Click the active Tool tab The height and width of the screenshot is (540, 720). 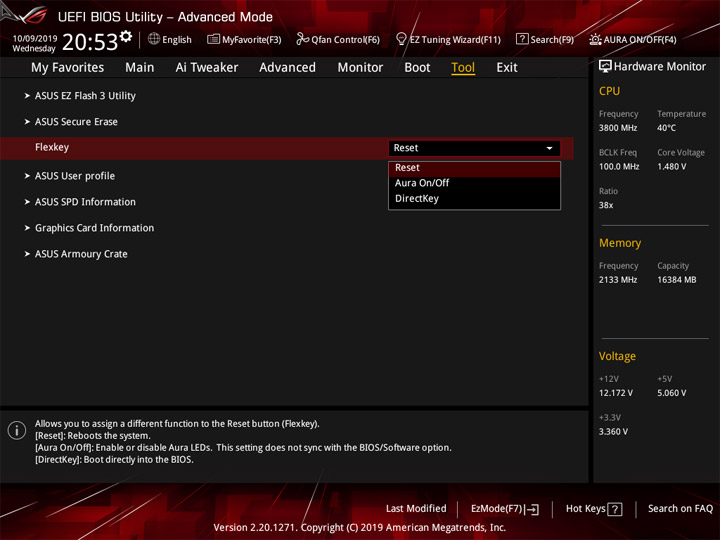pos(463,68)
